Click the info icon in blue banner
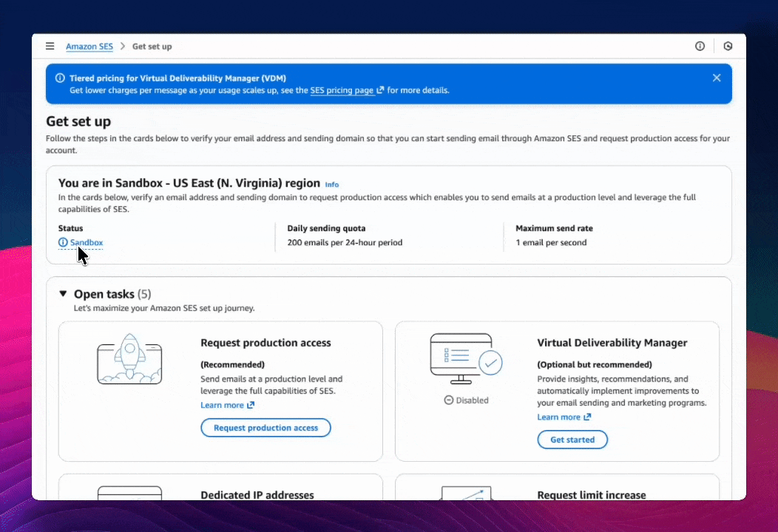778x532 pixels. (60, 78)
